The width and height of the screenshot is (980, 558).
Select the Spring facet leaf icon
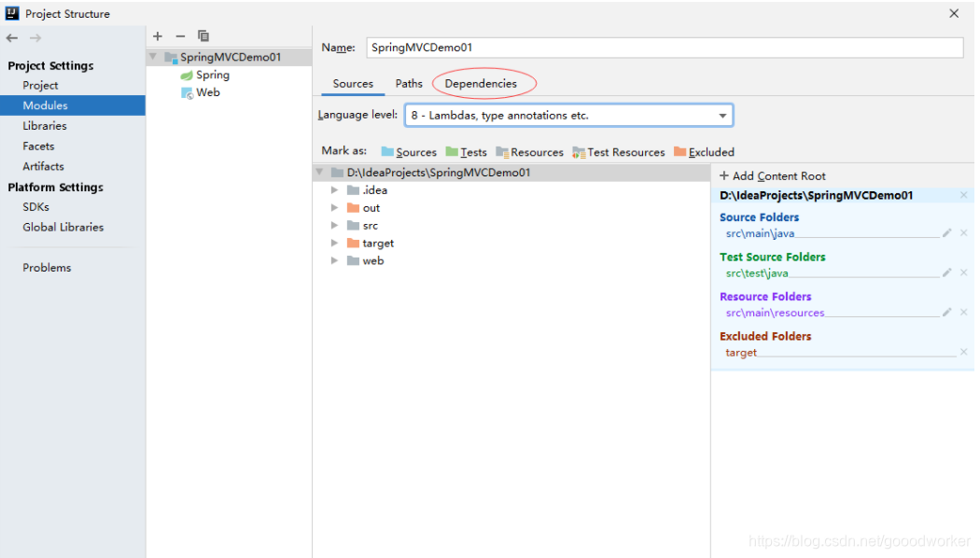[187, 76]
